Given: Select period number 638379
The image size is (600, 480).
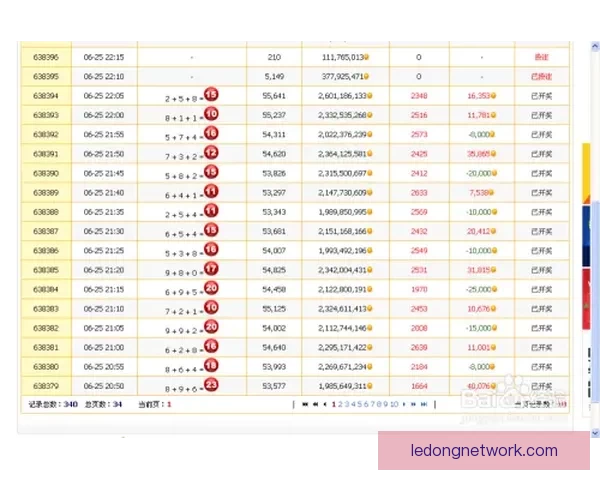Looking at the screenshot, I should coord(46,386).
